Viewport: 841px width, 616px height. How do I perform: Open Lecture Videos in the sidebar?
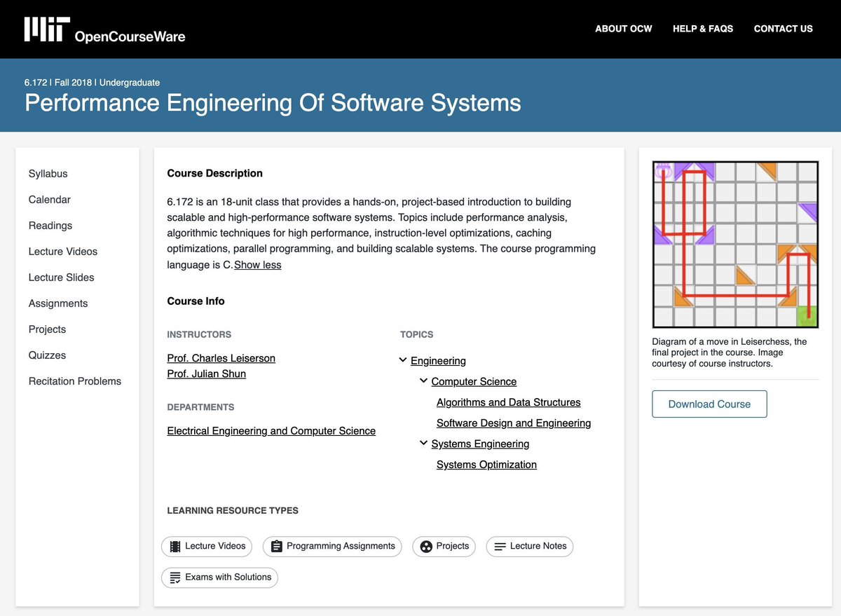[x=63, y=252]
